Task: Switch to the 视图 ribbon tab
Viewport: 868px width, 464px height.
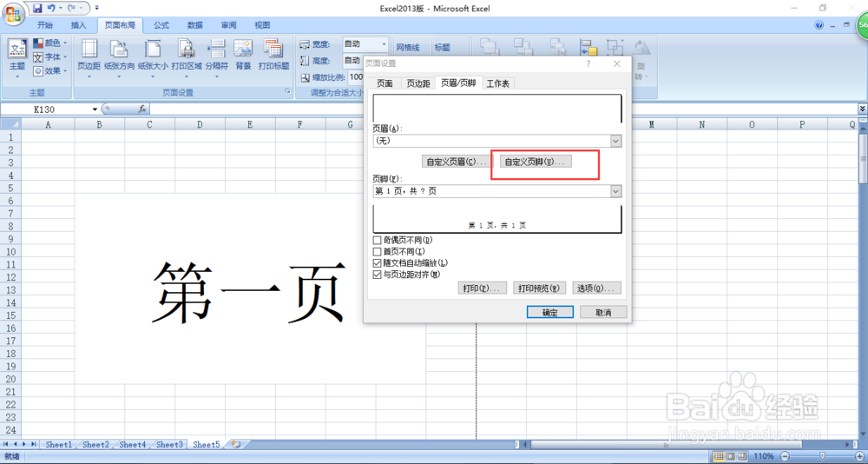Action: point(262,25)
